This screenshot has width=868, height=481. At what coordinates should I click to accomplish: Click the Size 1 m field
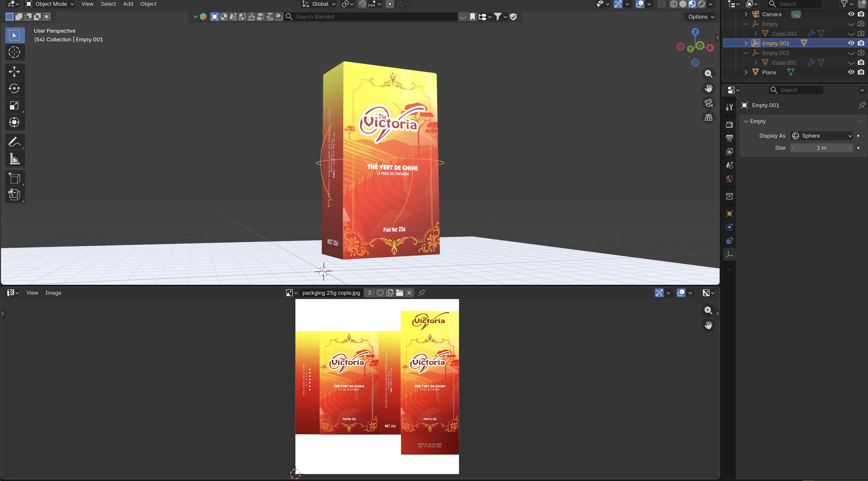click(x=821, y=148)
